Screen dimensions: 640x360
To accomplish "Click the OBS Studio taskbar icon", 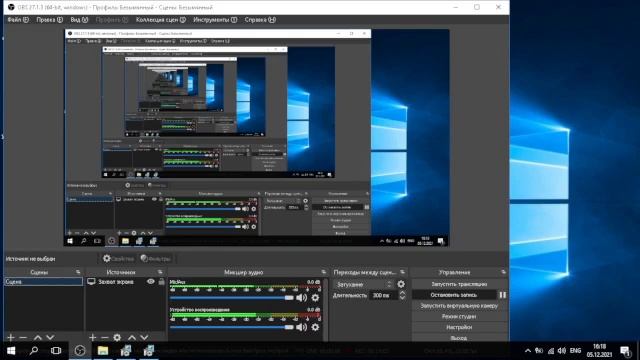I will tap(80, 351).
